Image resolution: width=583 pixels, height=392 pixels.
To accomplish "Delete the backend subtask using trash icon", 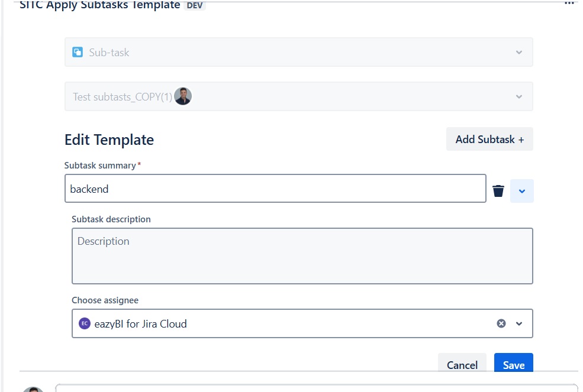I will (498, 190).
